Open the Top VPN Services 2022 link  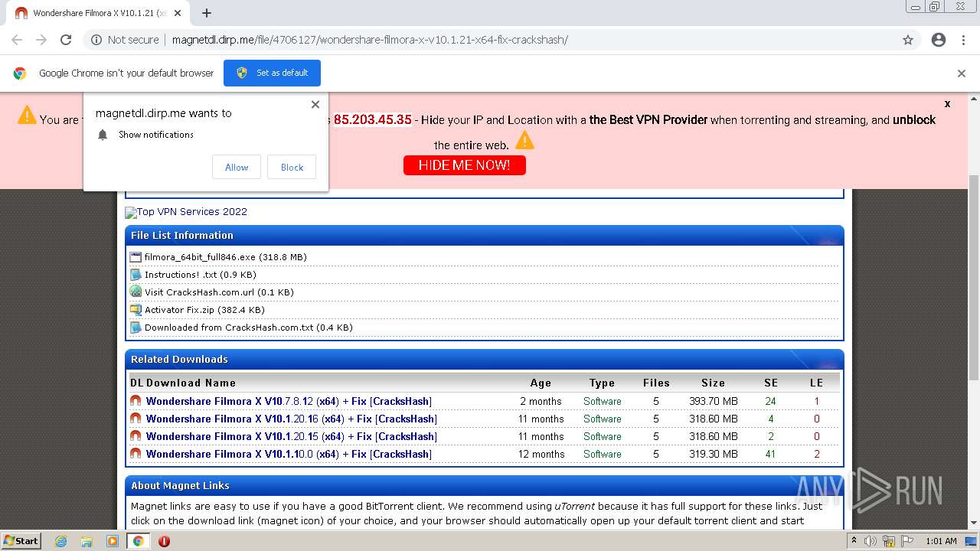pos(186,212)
